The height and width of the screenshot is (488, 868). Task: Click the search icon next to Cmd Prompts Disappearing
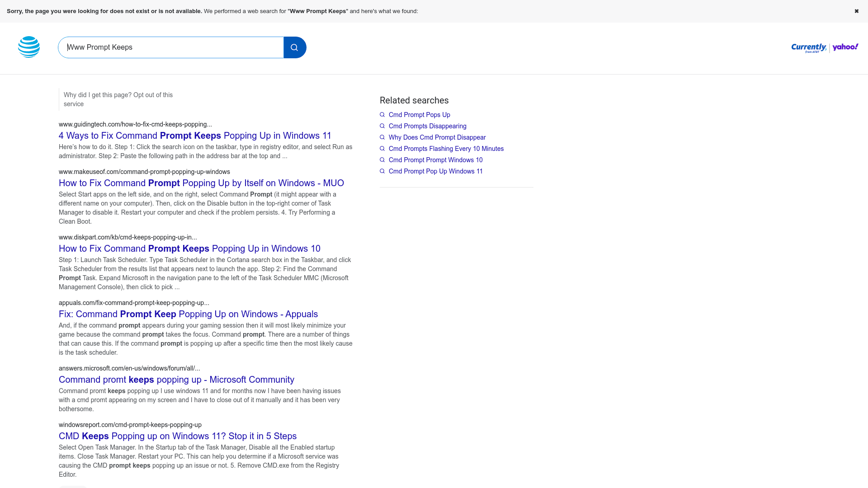(x=382, y=126)
